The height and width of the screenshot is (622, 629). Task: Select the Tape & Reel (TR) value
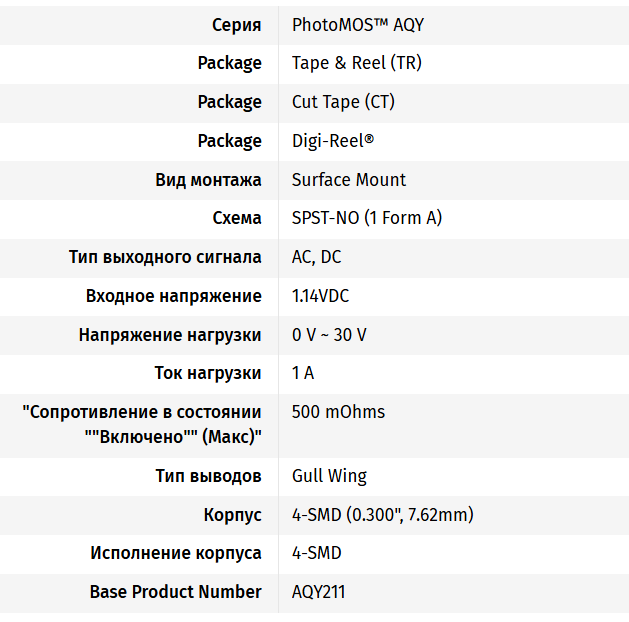(x=356, y=63)
